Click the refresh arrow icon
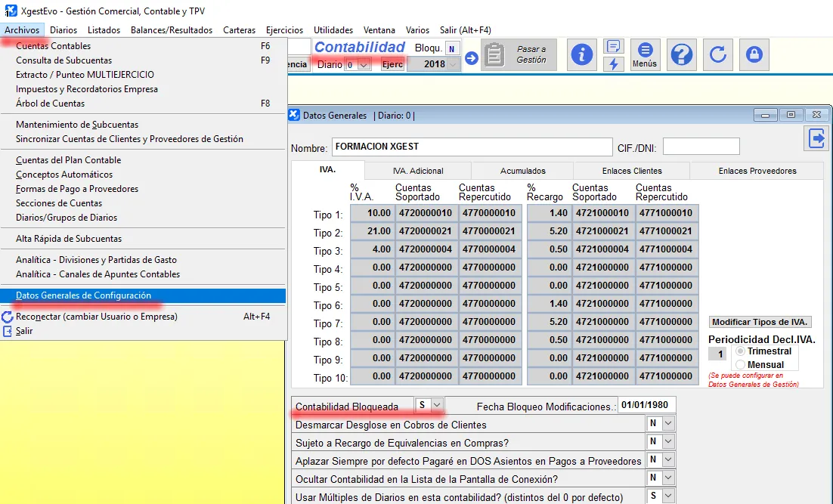This screenshot has width=833, height=504. tap(717, 55)
